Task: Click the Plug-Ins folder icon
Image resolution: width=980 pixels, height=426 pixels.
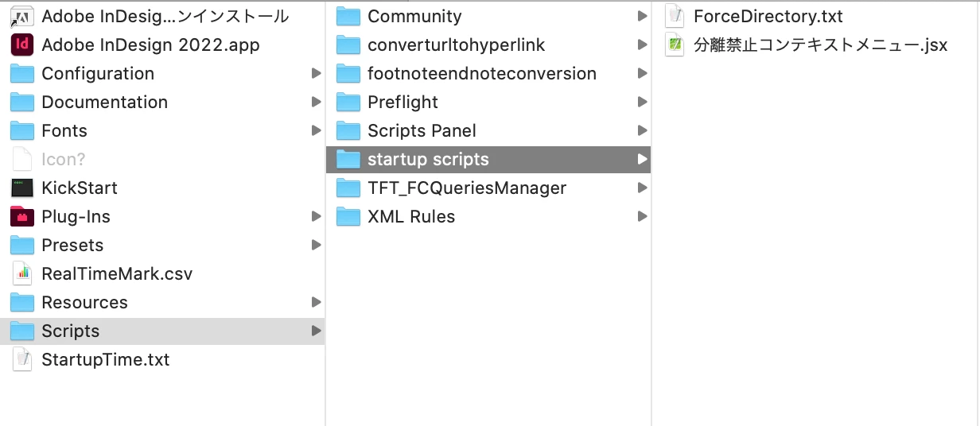Action: pyautogui.click(x=22, y=216)
